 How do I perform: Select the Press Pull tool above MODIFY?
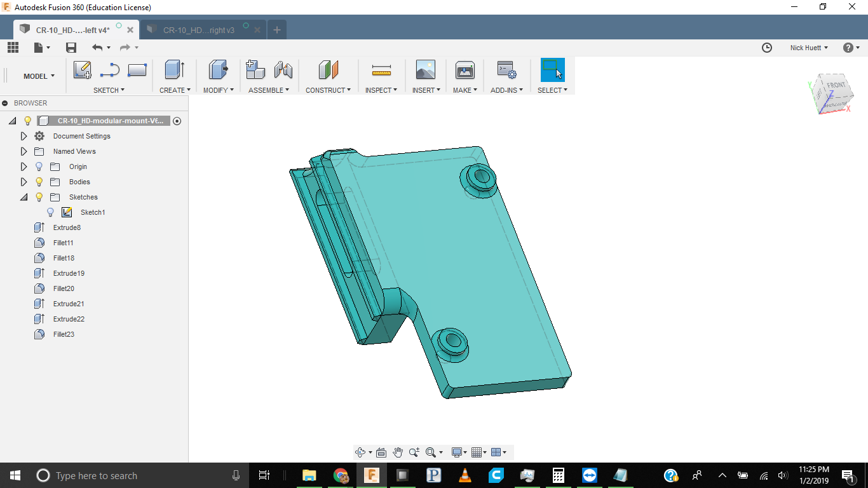point(218,70)
